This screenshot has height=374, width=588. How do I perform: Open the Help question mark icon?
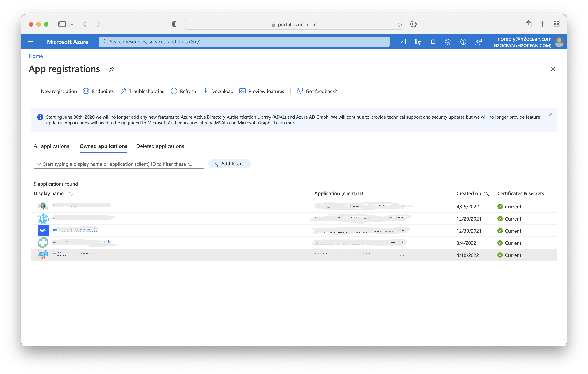(463, 42)
